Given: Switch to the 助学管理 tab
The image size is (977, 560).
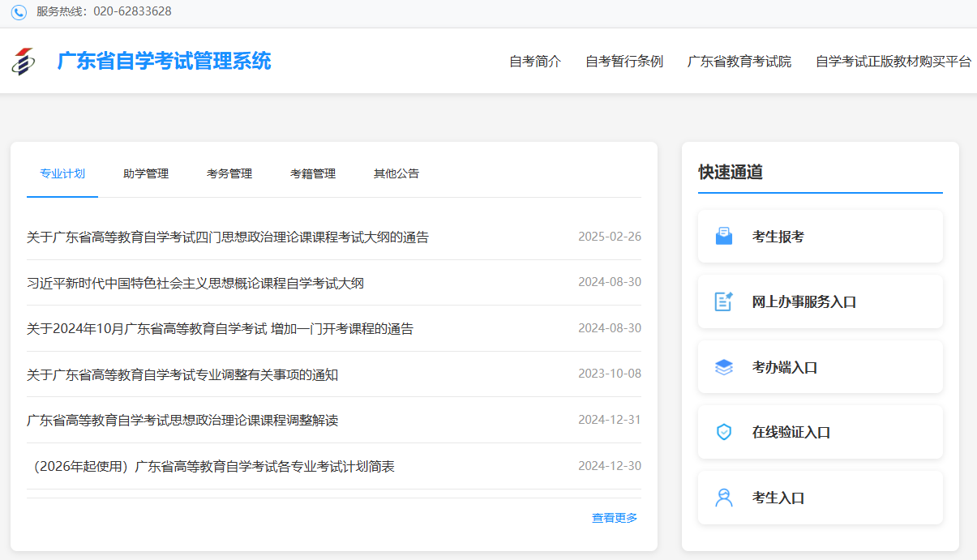Looking at the screenshot, I should point(146,173).
